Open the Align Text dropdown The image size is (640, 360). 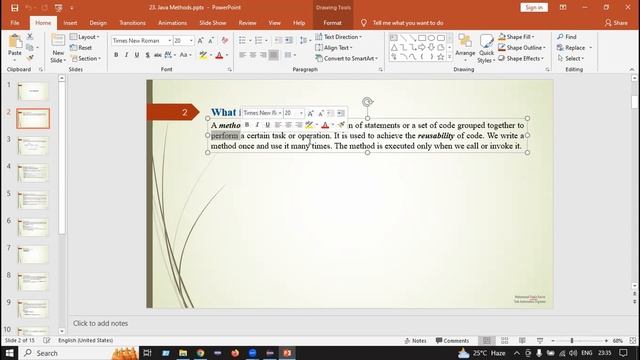(334, 48)
